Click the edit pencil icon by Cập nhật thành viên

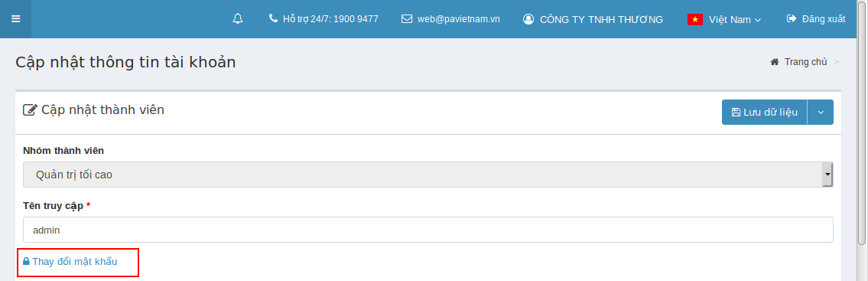(x=30, y=109)
